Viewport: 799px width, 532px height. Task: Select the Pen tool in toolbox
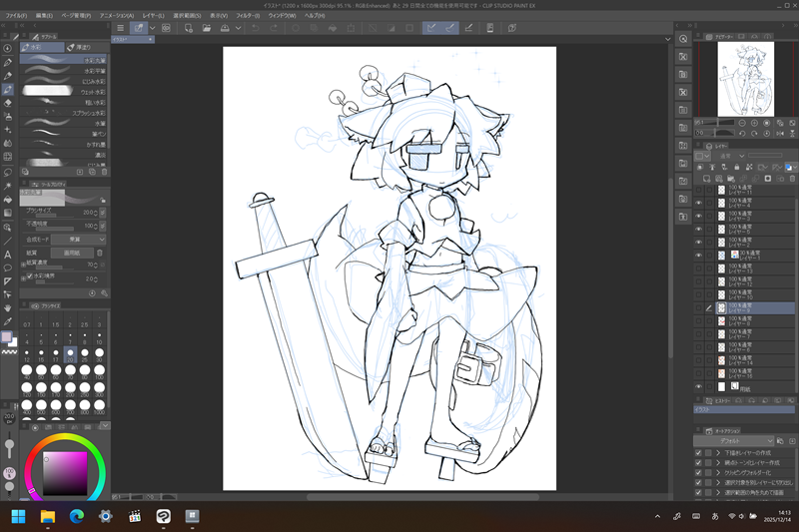click(8, 63)
